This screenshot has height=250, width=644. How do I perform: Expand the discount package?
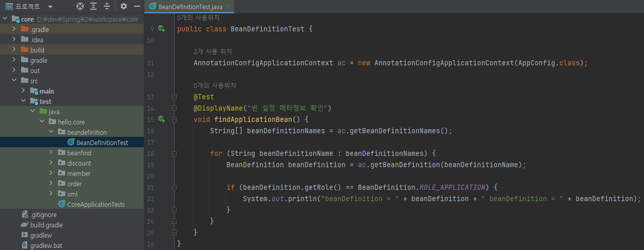click(x=51, y=163)
